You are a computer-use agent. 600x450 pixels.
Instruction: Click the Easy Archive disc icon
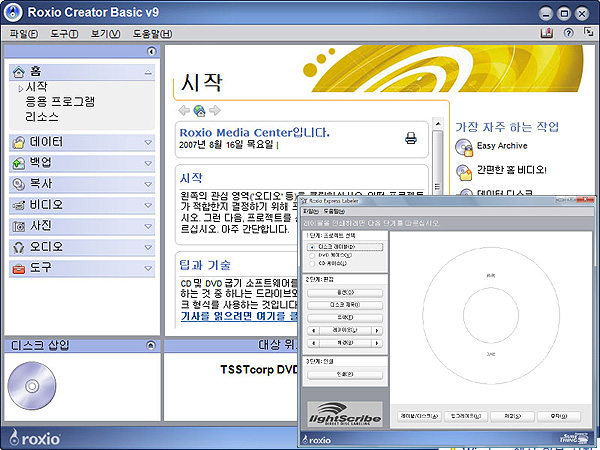464,147
